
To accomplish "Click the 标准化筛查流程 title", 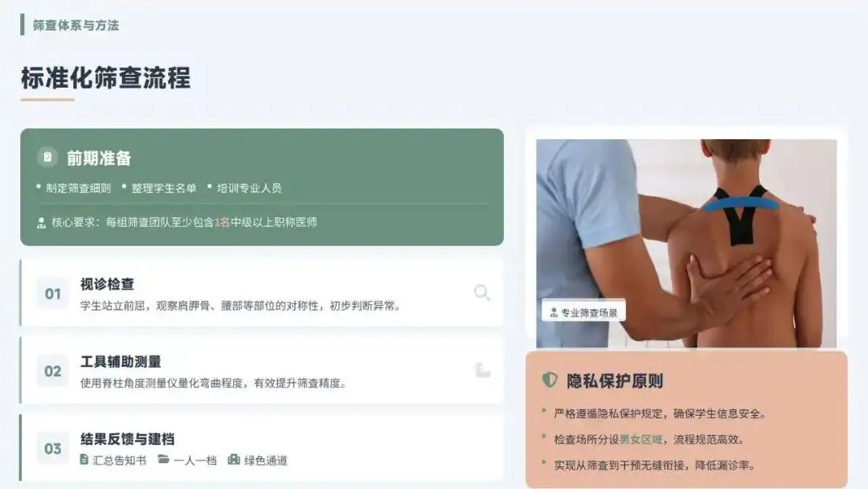I will 106,78.
